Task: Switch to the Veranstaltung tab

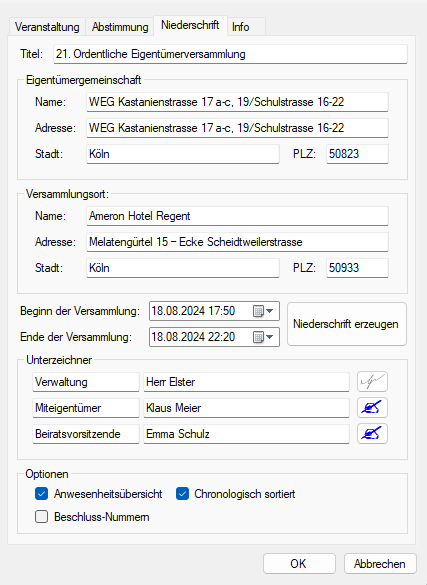Action: coord(47,27)
